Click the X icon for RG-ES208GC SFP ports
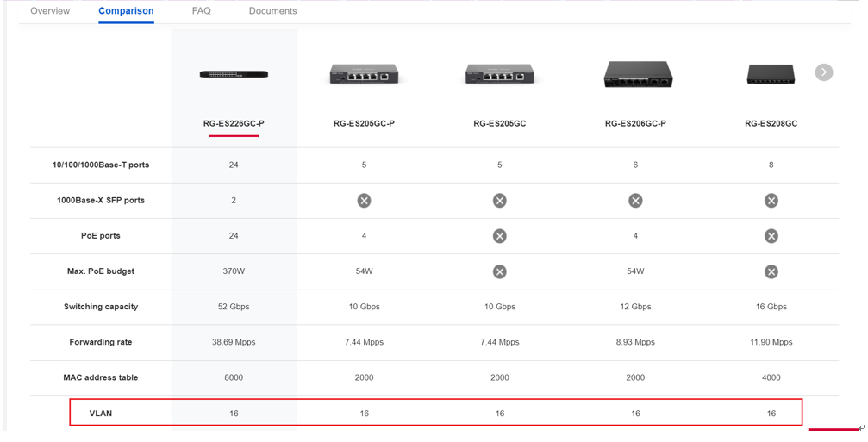868x442 pixels. click(x=771, y=200)
